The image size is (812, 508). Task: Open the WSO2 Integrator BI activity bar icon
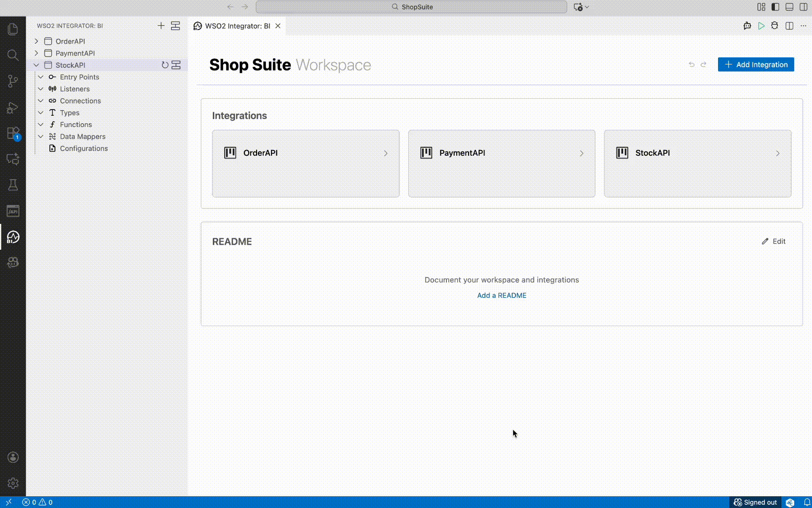(x=13, y=238)
